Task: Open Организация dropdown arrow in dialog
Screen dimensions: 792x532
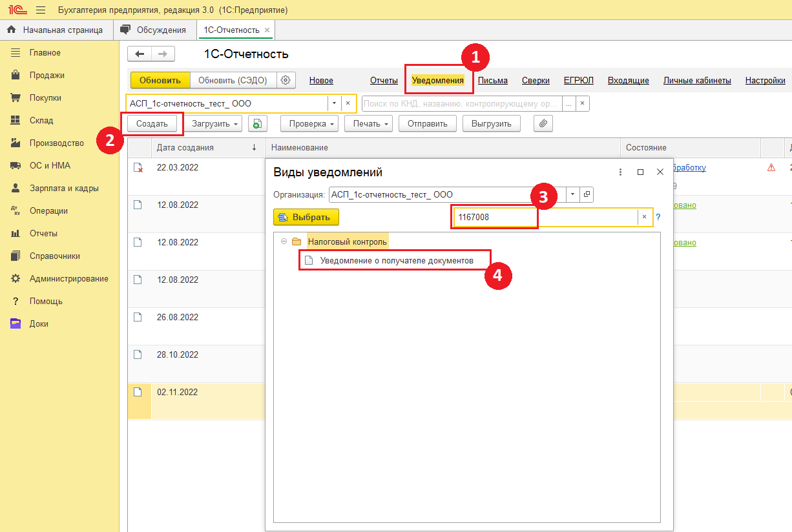Action: coord(573,194)
